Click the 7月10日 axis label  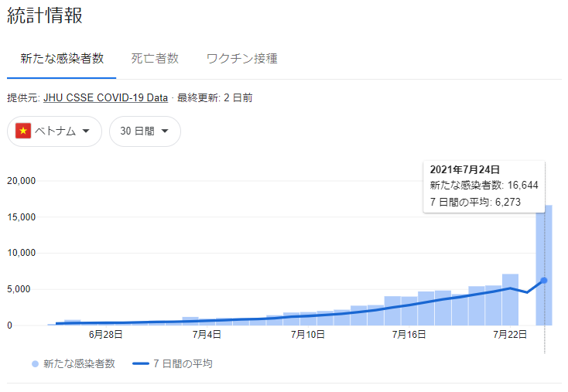[x=307, y=335]
